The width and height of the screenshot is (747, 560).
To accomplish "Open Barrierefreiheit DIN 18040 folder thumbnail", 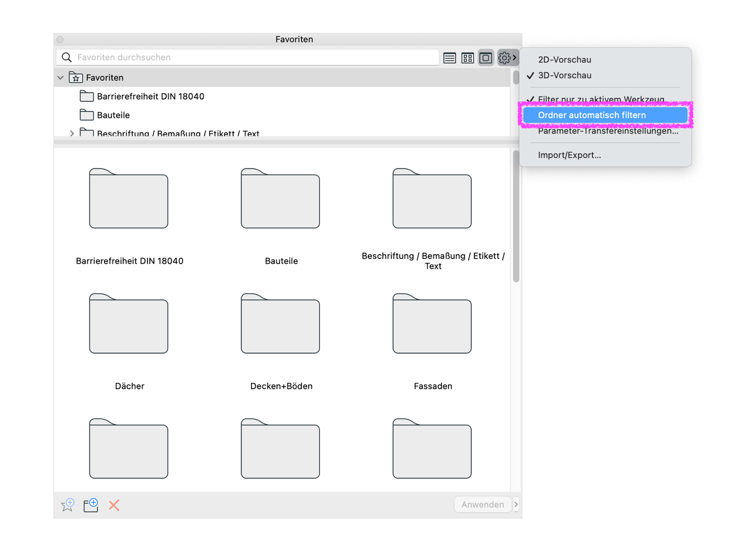I will pyautogui.click(x=129, y=199).
